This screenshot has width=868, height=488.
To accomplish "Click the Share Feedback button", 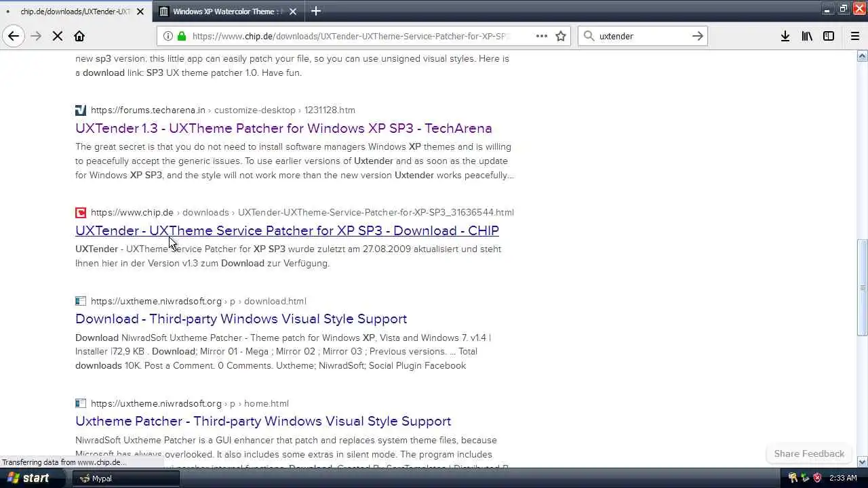I will [809, 453].
